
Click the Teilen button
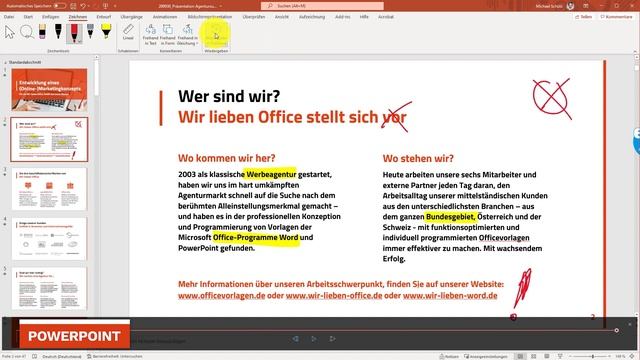coord(584,17)
